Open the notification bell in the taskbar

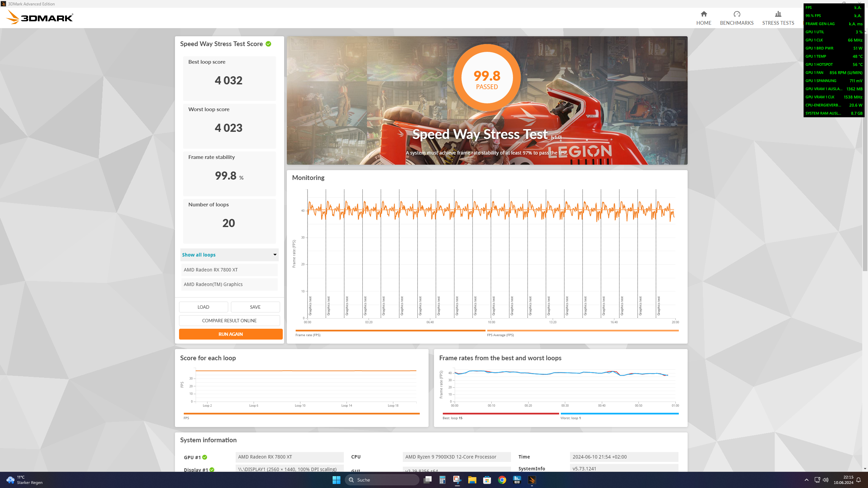tap(859, 480)
